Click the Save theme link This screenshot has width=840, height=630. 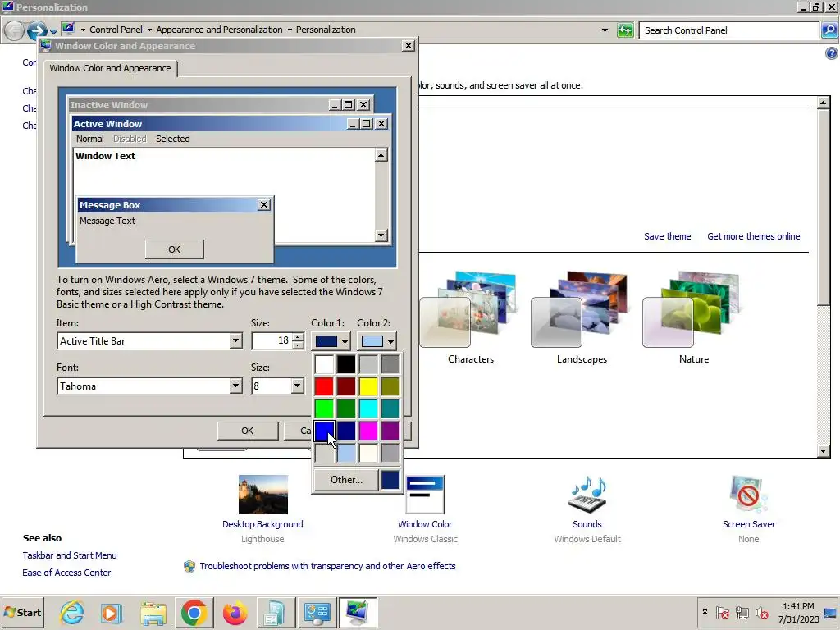(x=667, y=236)
